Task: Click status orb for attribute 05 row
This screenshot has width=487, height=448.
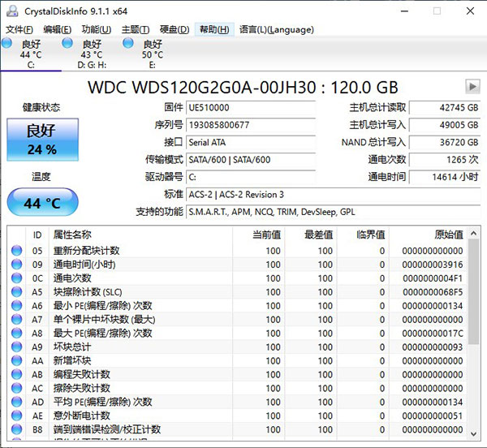Action: (x=16, y=251)
